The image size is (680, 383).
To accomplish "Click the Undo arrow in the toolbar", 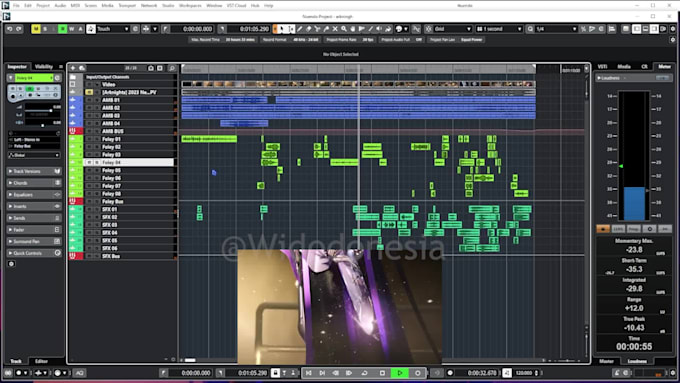I will pos(10,29).
